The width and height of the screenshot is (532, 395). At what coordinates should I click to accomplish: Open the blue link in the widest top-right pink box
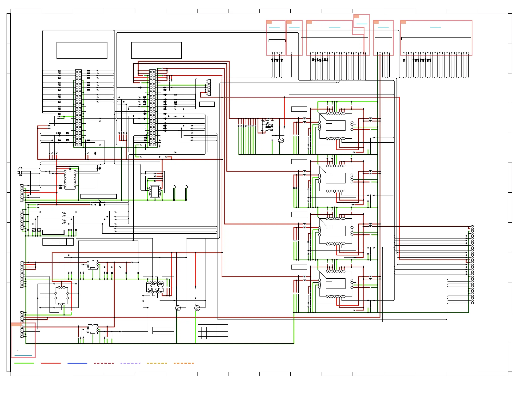click(435, 27)
